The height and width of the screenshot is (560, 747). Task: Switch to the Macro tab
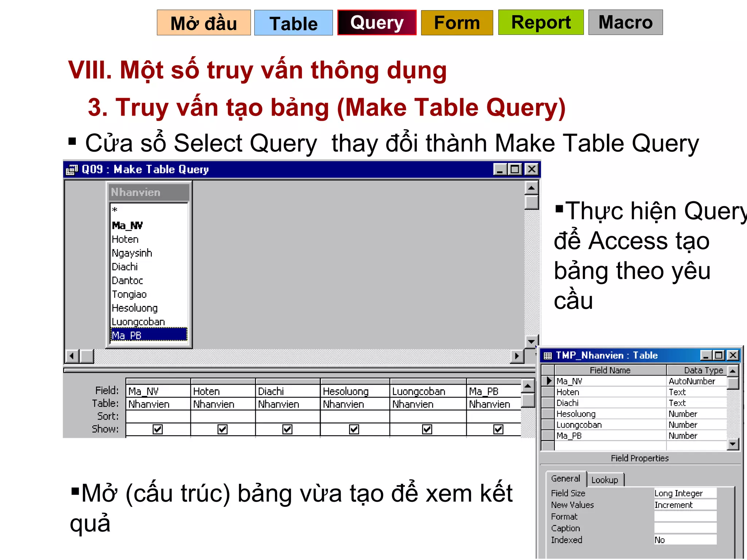[x=626, y=23]
